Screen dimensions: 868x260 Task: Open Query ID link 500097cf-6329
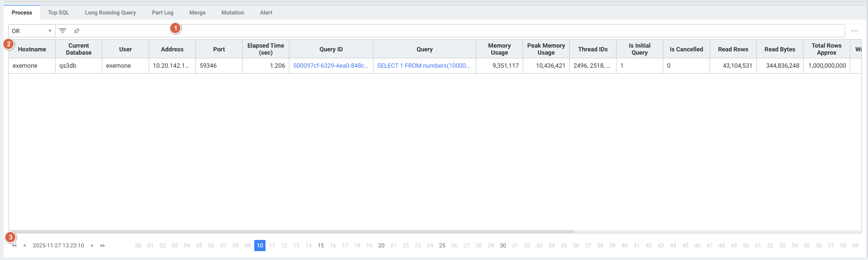tap(330, 66)
